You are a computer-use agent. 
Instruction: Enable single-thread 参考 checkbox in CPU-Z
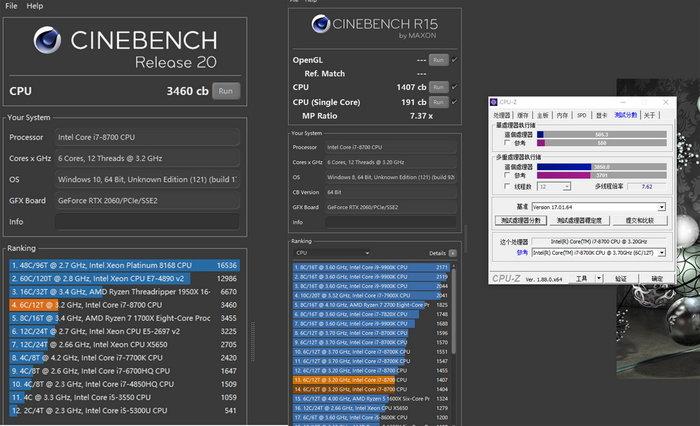tap(507, 143)
